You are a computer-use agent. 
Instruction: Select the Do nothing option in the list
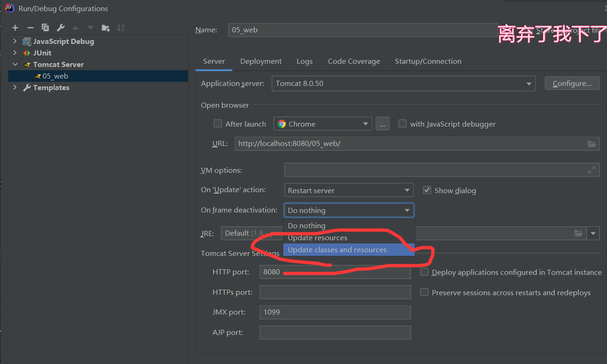[349, 226]
